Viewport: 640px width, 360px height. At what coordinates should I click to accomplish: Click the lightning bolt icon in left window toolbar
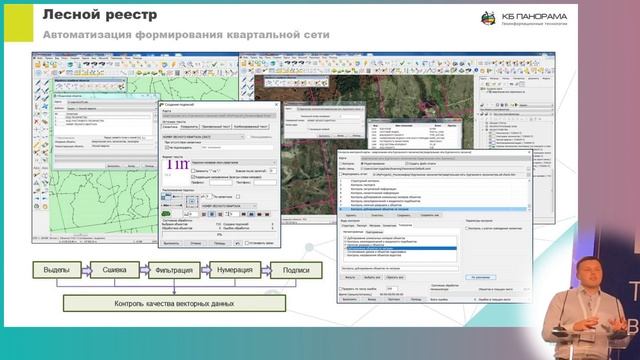(173, 64)
